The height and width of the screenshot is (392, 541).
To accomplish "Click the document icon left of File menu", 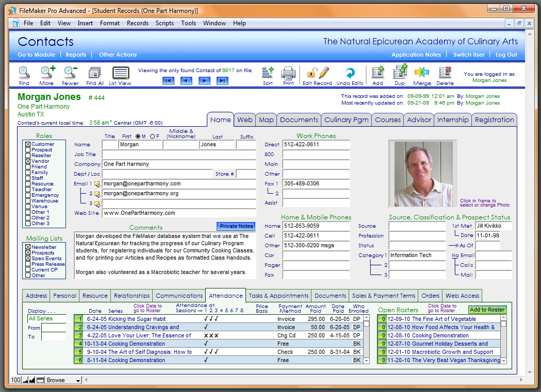I will [x=16, y=23].
